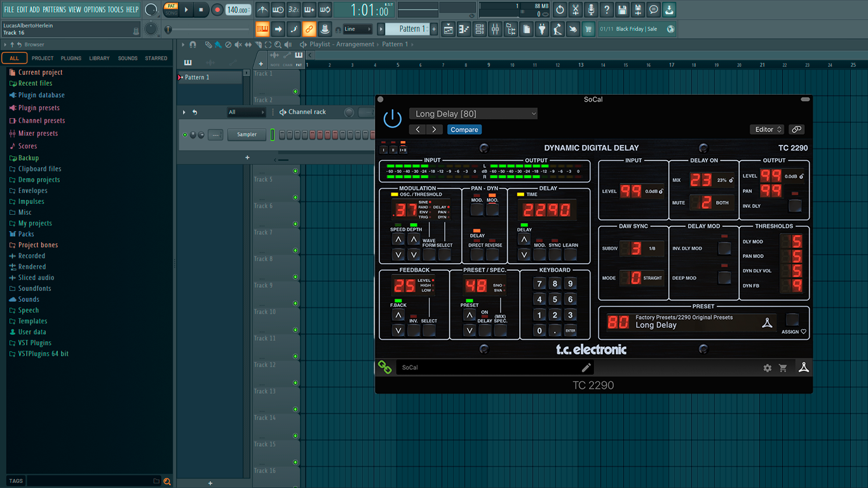Click the transport play button
Screen dimensions: 868x488
coord(186,10)
